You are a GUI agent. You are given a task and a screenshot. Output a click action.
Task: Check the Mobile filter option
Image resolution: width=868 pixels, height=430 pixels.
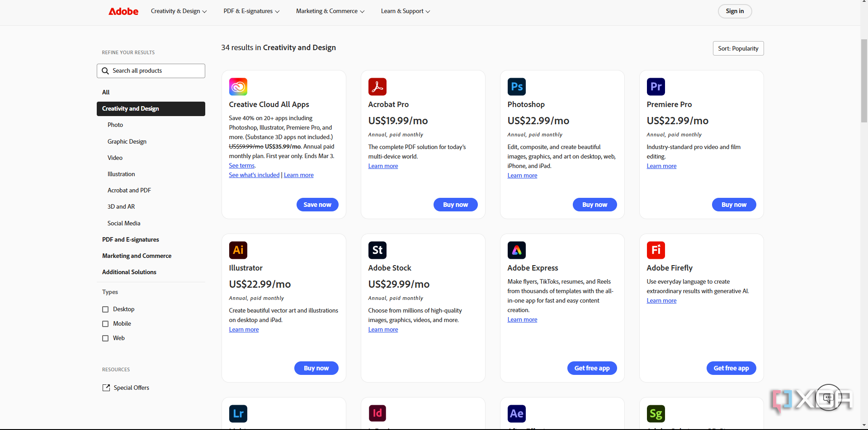(105, 323)
